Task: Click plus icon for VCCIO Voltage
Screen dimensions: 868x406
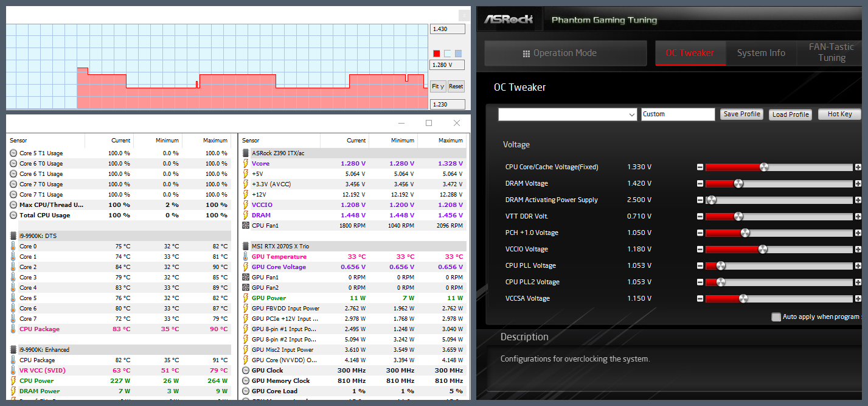Action: (858, 249)
